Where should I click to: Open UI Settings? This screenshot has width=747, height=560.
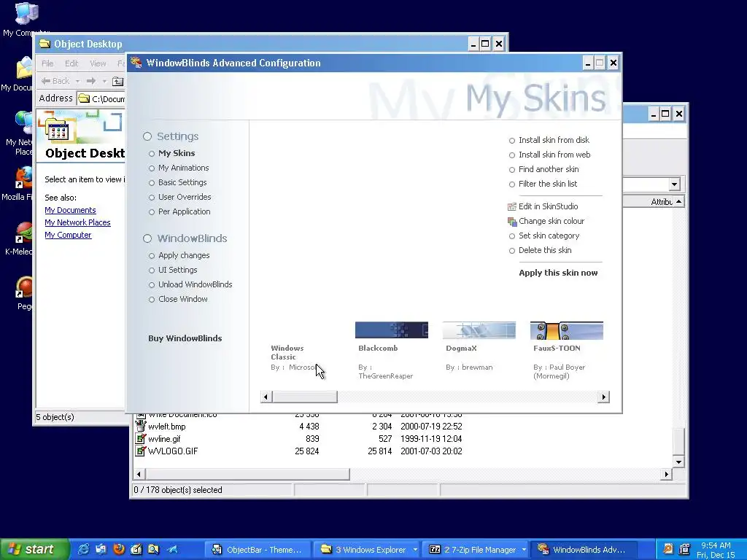pos(178,270)
